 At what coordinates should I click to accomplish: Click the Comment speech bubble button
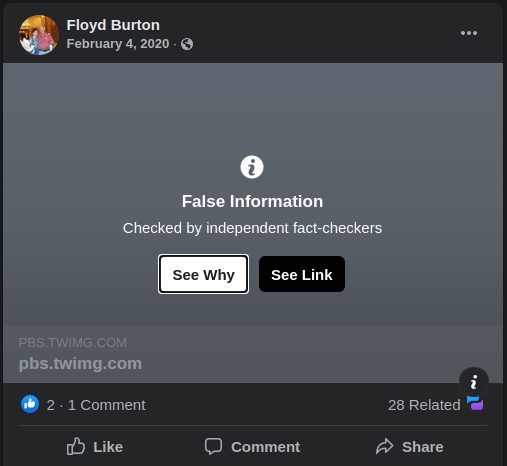pyautogui.click(x=252, y=447)
